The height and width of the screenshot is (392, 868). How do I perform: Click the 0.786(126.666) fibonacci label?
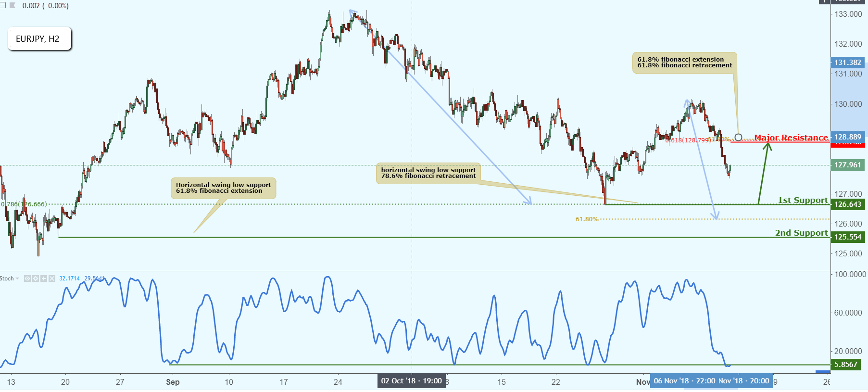click(24, 204)
